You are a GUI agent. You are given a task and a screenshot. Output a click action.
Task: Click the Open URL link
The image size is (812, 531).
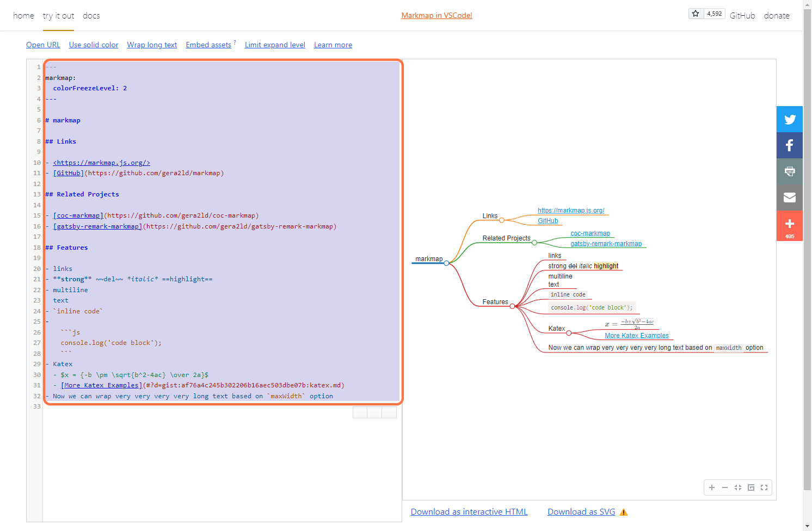pyautogui.click(x=43, y=45)
